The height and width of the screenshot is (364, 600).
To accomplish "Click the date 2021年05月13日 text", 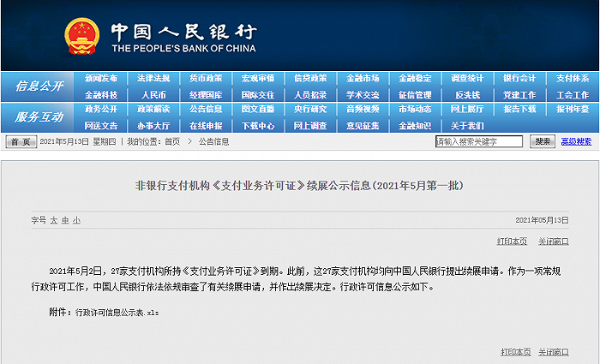I will pyautogui.click(x=542, y=220).
